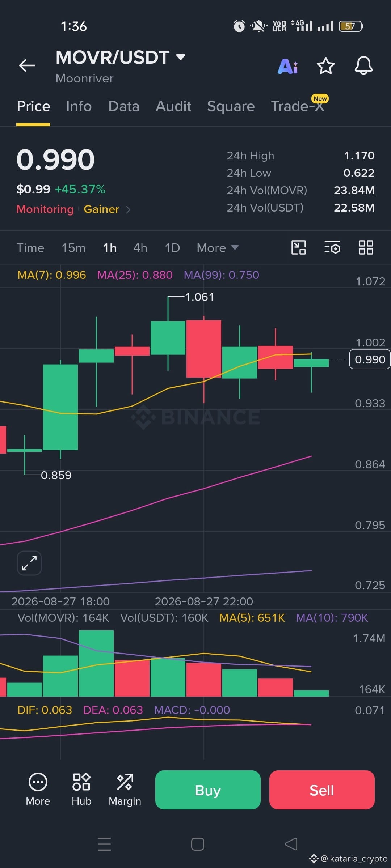Tap the Android back triangle
This screenshot has height=868, width=391.
click(x=291, y=844)
